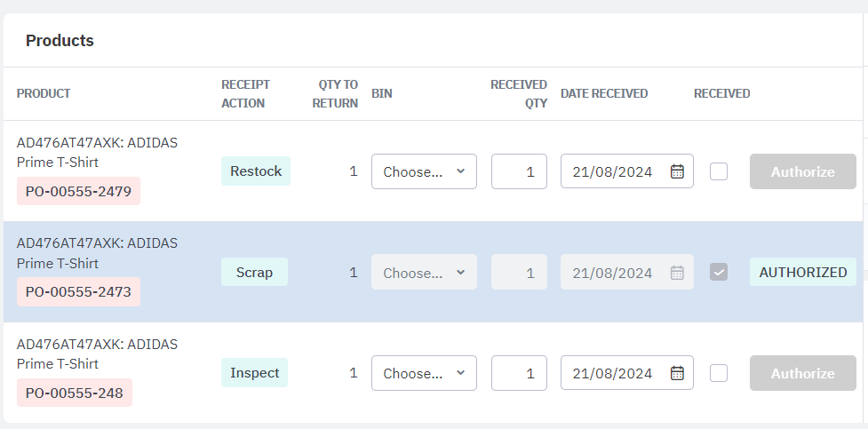Click Authorize button in Restock row
The height and width of the screenshot is (429, 868).
802,171
